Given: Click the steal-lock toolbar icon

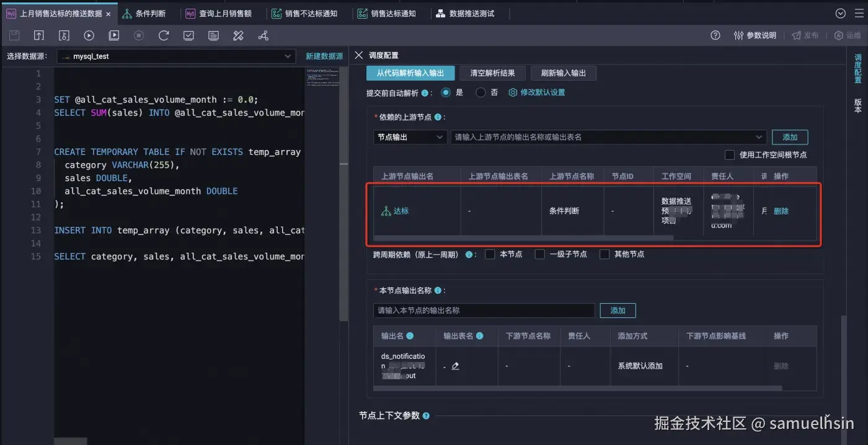Looking at the screenshot, I should [x=64, y=36].
